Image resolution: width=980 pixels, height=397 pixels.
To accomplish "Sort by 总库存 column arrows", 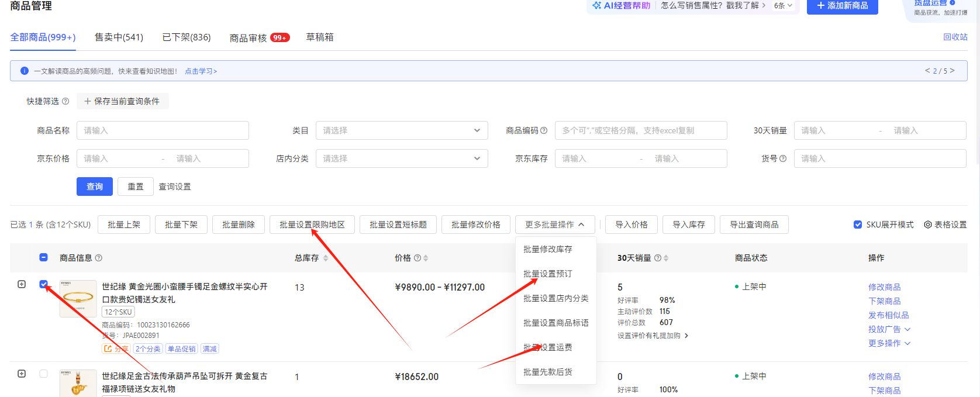I will [x=326, y=258].
